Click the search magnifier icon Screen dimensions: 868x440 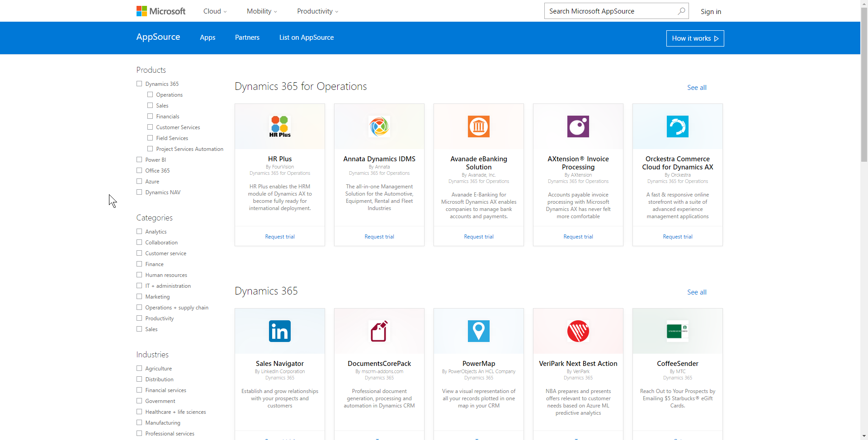coord(681,11)
